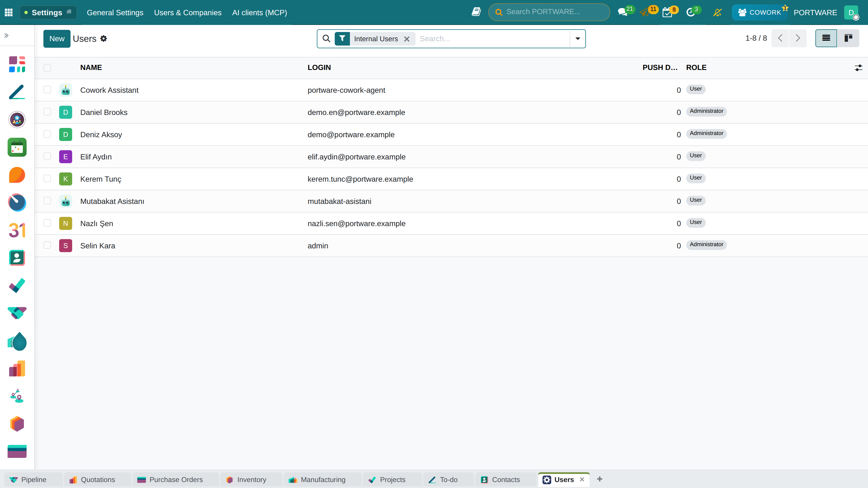Open the round purple avatar app in sidebar
868x488 pixels.
tap(17, 120)
